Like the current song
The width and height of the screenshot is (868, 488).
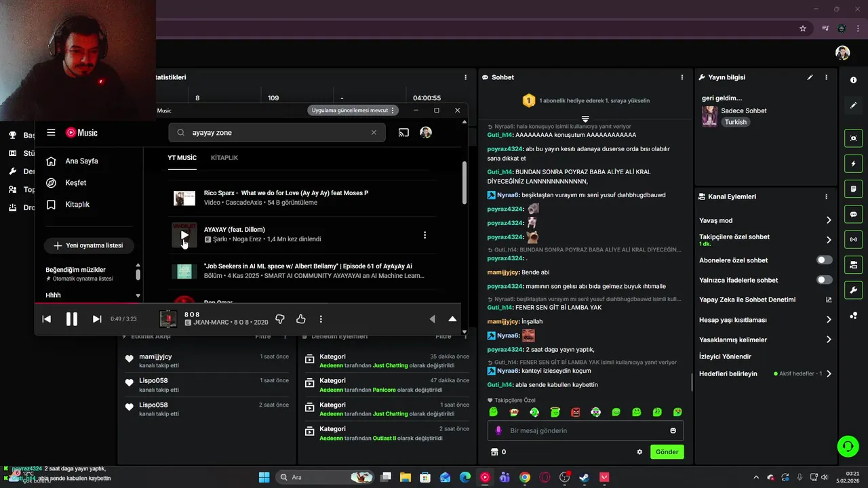301,319
